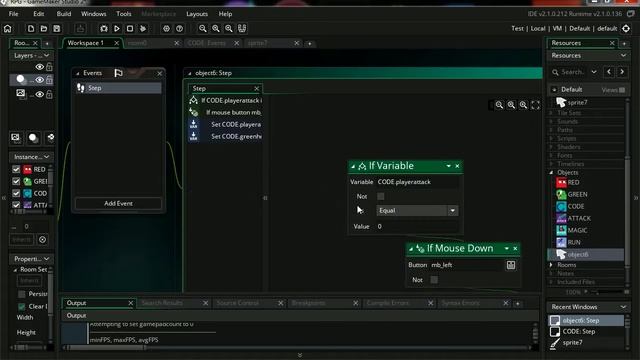Open the If Variable options arrow
The width and height of the screenshot is (640, 360).
coord(449,166)
